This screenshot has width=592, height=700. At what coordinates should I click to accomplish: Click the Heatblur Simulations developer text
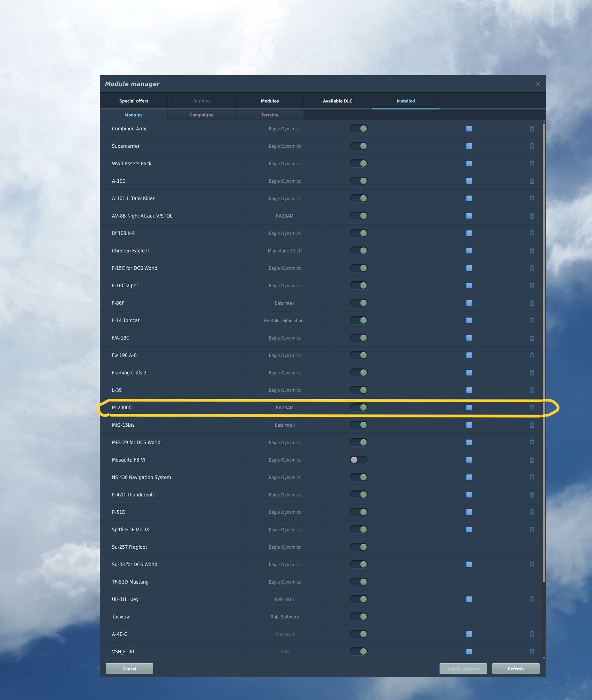click(x=285, y=320)
